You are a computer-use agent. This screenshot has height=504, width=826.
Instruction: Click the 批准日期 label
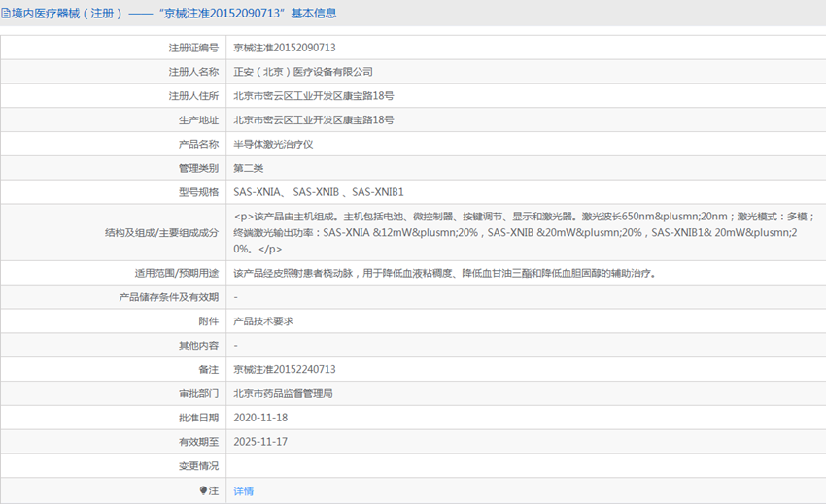pyautogui.click(x=198, y=418)
